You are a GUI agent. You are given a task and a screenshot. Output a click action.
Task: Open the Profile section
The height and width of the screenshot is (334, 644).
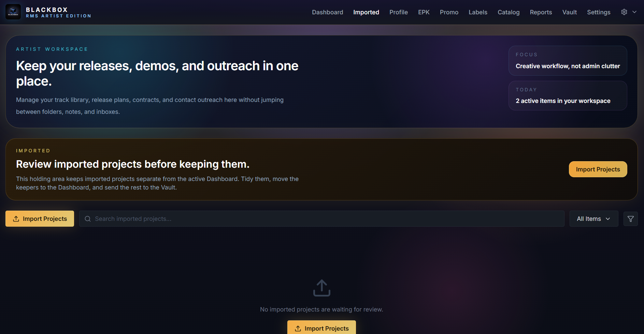pos(398,12)
